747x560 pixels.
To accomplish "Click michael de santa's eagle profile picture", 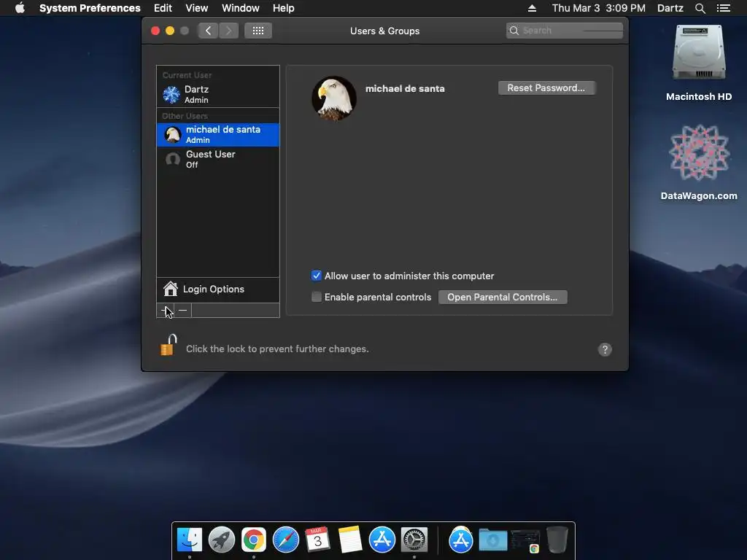I will tap(334, 98).
